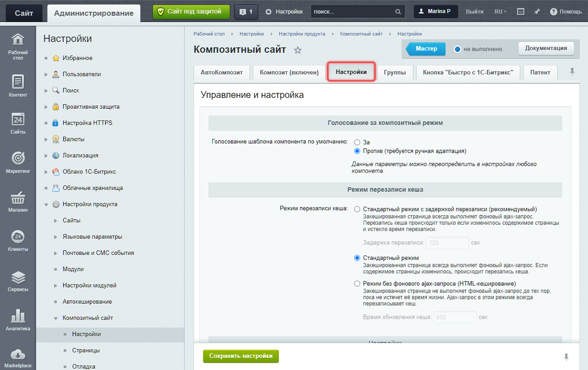The width and height of the screenshot is (588, 370).
Task: Switch to the АвтоКомпозит tab
Action: [x=222, y=73]
